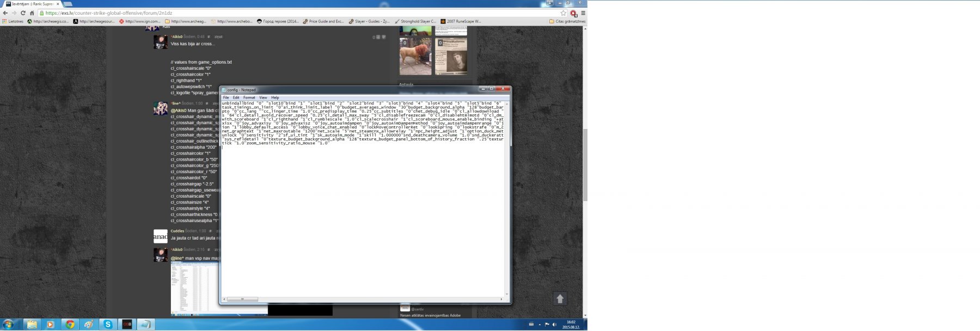980x331 pixels.
Task: Reload the page in Chrome
Action: (23, 13)
